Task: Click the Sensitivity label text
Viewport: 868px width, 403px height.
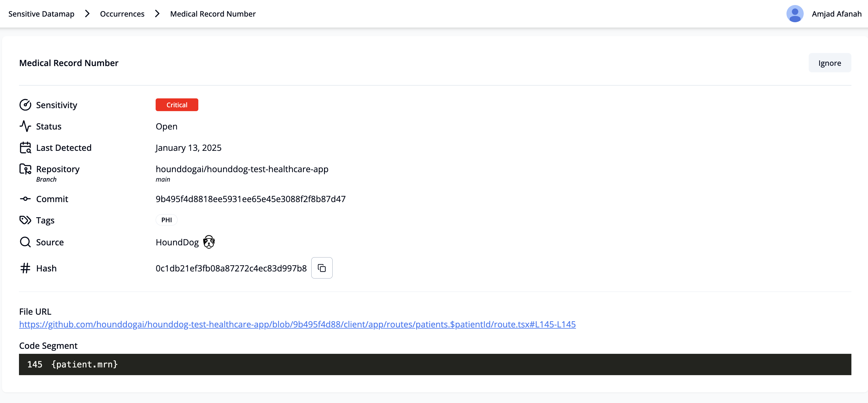Action: (57, 105)
